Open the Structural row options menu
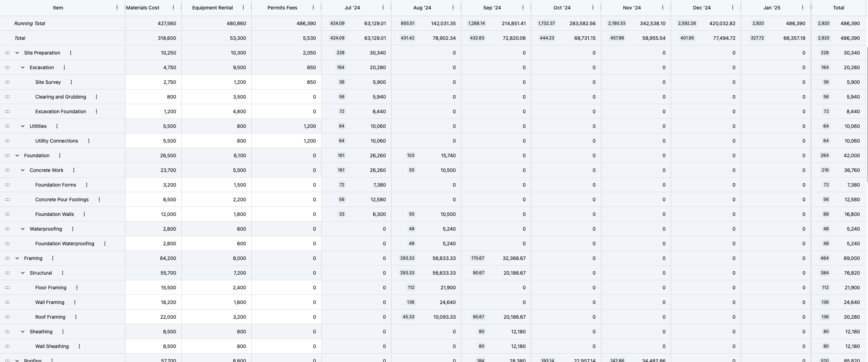Screen dimensions: 868x362 click(63, 273)
